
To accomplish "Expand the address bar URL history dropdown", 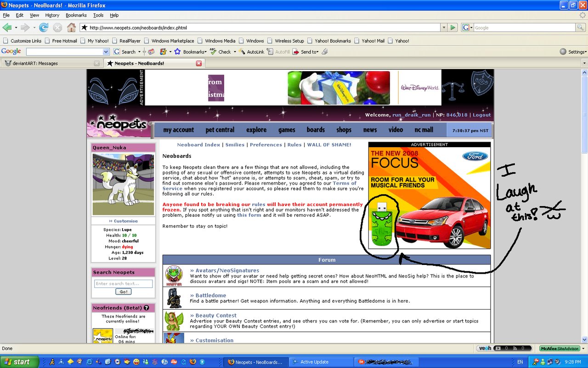I will point(444,28).
